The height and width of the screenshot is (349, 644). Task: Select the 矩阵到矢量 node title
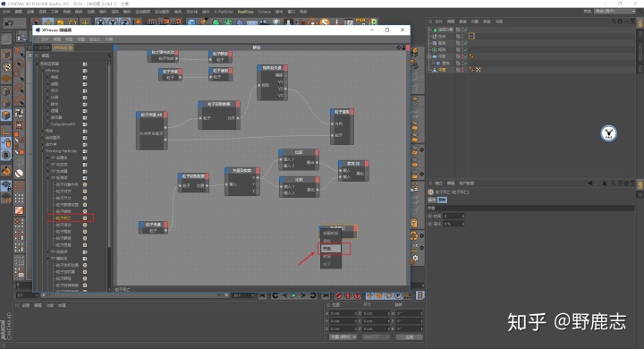(272, 68)
